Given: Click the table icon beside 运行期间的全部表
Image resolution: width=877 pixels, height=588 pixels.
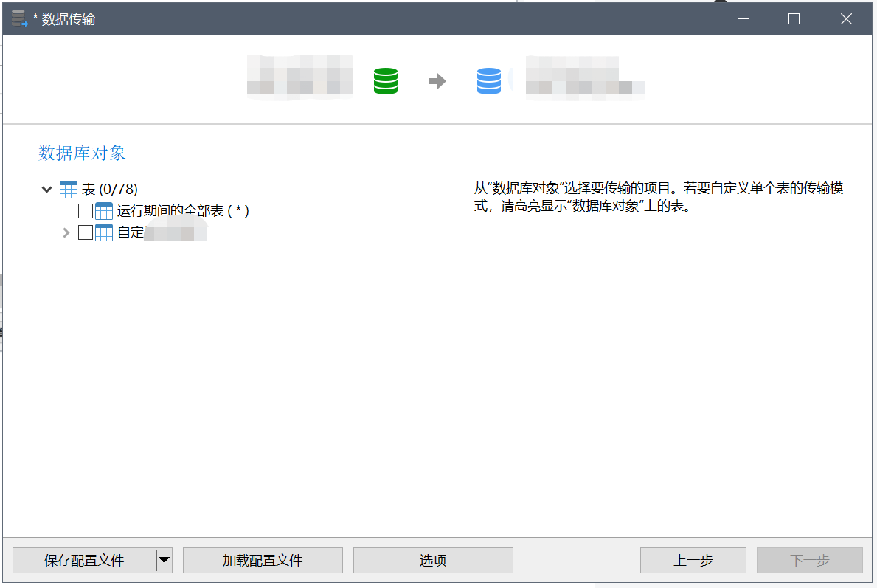Looking at the screenshot, I should pos(103,210).
